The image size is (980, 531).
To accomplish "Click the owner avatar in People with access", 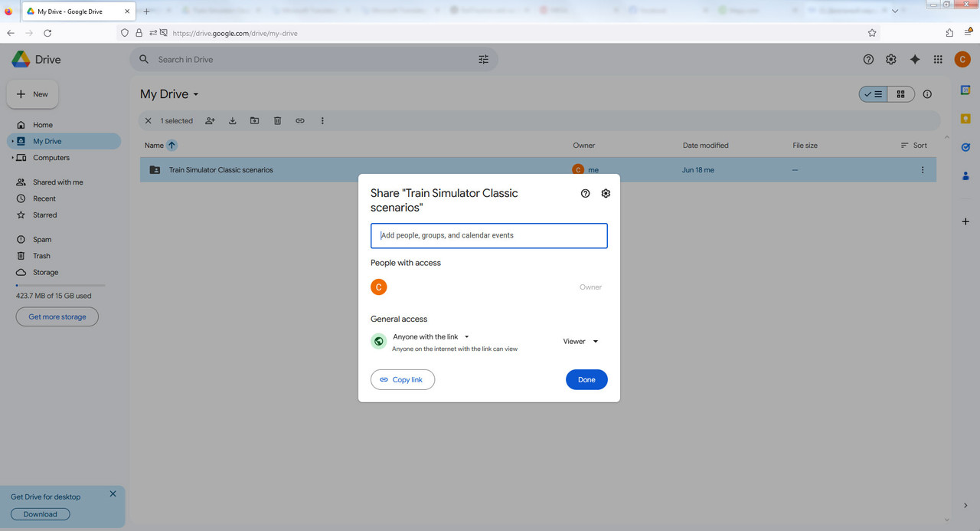I will point(378,287).
